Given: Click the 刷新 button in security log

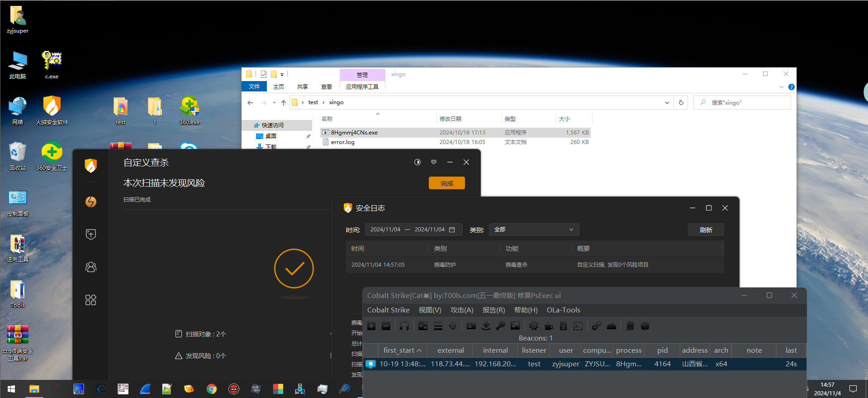Looking at the screenshot, I should point(706,230).
